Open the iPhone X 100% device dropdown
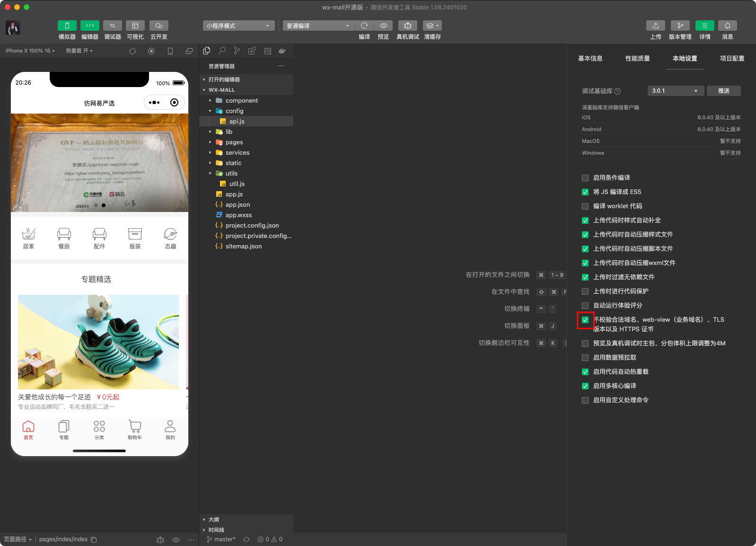756x546 pixels. [x=30, y=51]
